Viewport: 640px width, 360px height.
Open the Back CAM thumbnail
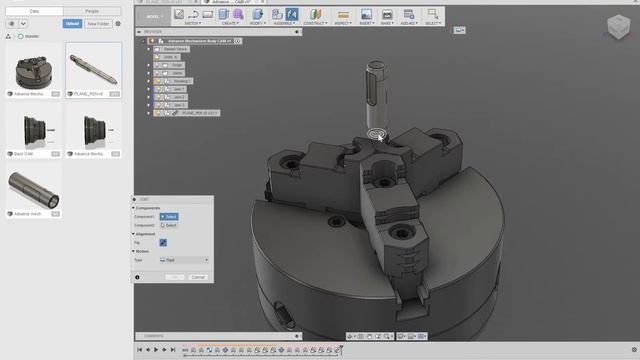[x=34, y=130]
